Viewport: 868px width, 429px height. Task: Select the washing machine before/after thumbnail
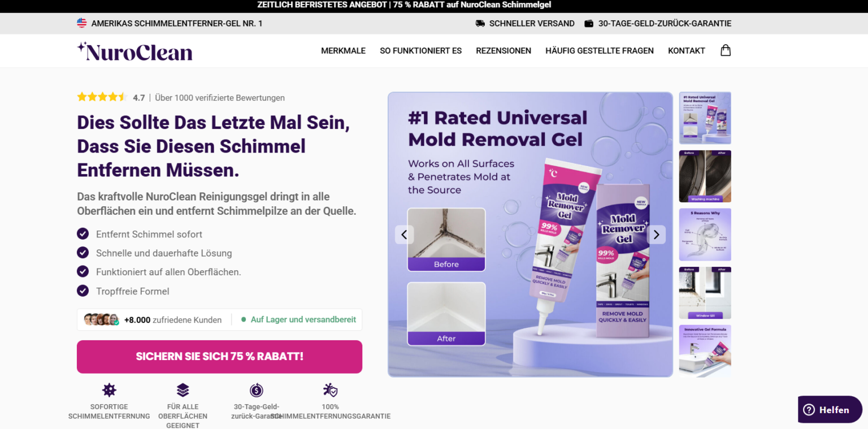tap(705, 176)
